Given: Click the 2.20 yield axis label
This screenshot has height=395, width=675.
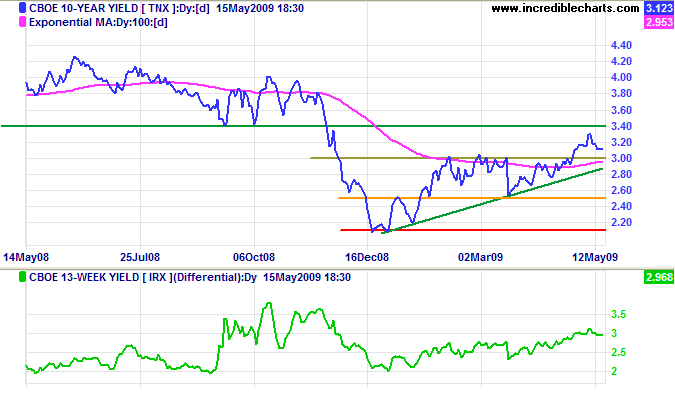Looking at the screenshot, I should [x=621, y=222].
